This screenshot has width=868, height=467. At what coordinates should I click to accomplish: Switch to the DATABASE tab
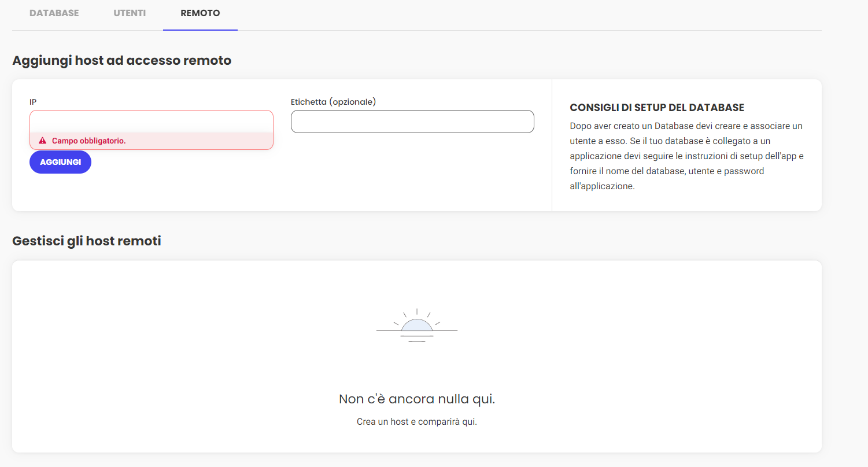click(54, 13)
